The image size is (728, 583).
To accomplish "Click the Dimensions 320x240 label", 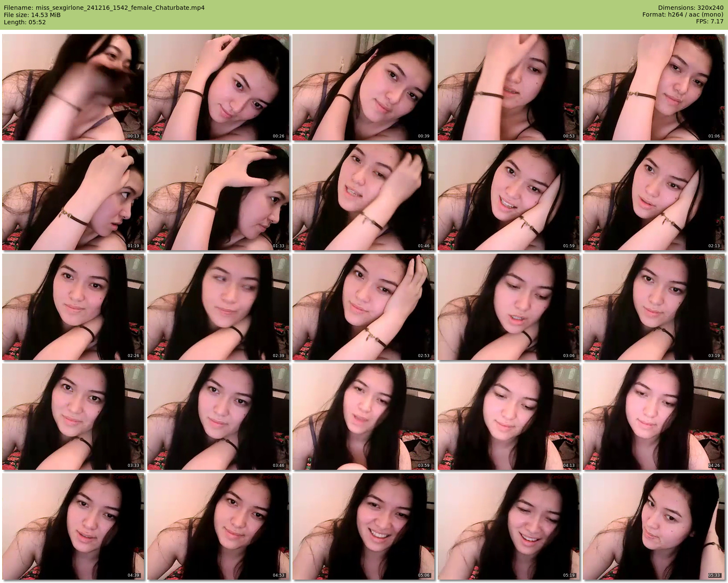I will (691, 8).
